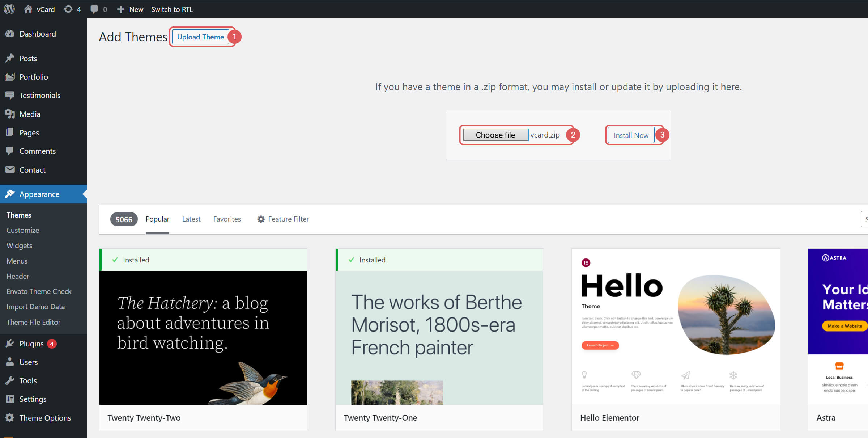Screen dimensions: 868x438
Task: Open Contact sidebar menu
Action: tap(33, 170)
